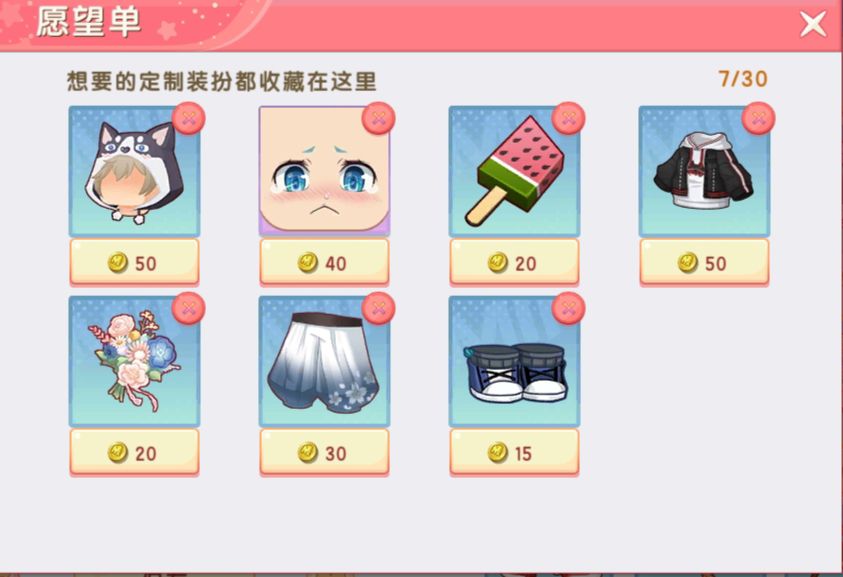The height and width of the screenshot is (577, 843).
Task: Select the teary blue-eyed face thumbnail
Action: [324, 172]
